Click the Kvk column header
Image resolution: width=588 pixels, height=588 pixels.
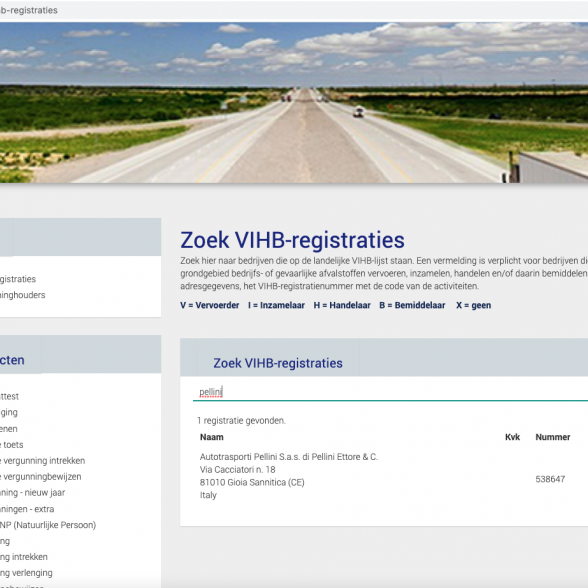(512, 437)
